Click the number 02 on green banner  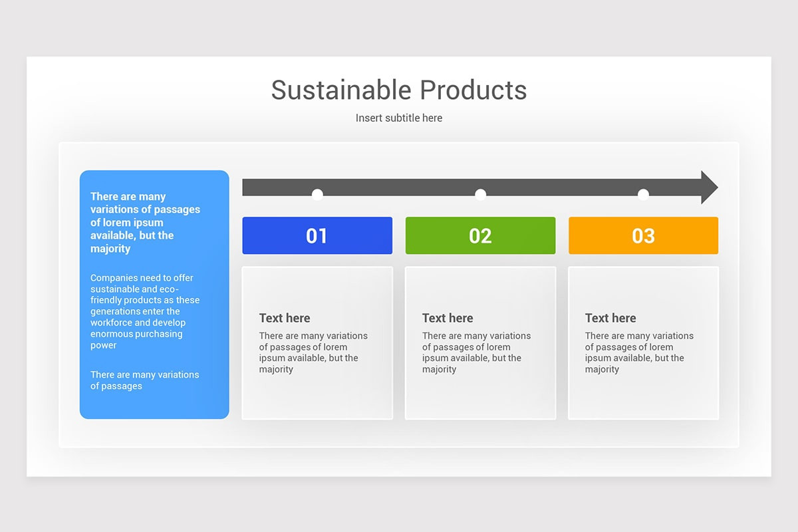(480, 235)
